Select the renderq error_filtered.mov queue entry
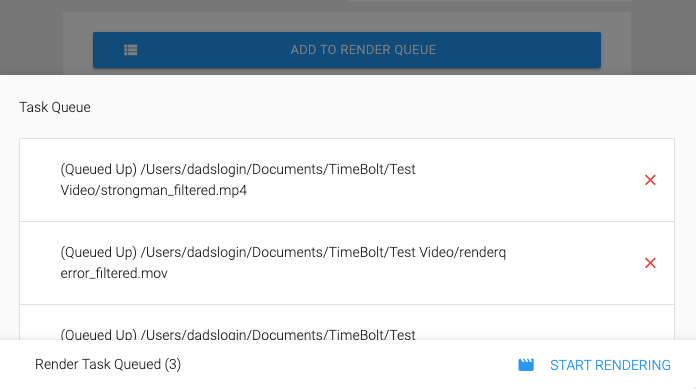The height and width of the screenshot is (389, 696). (x=347, y=263)
